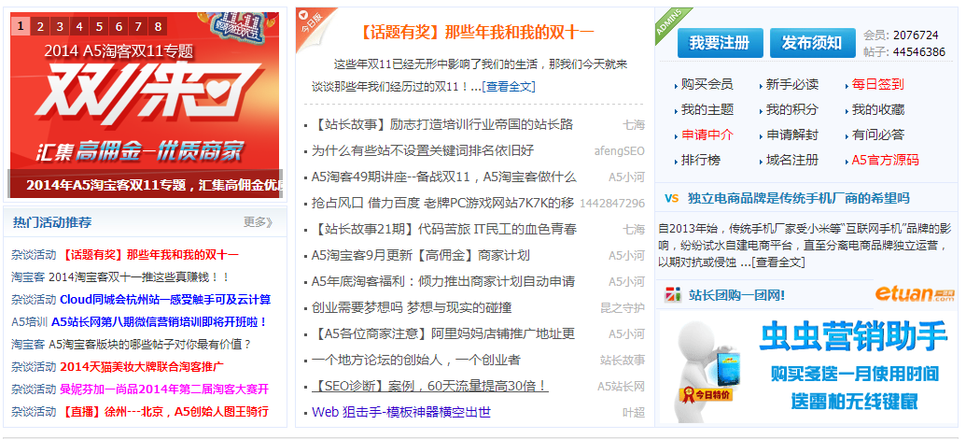The height and width of the screenshot is (439, 980).
Task: Open post 抢占风口 借力百度 老牌PC游戏网站7K7K
Action: pyautogui.click(x=441, y=204)
